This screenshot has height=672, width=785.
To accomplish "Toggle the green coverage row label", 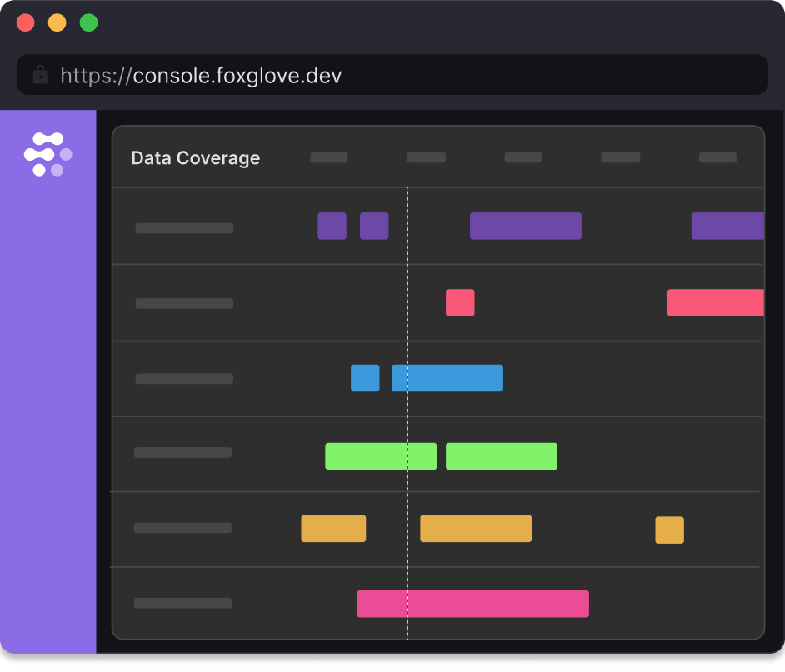I will click(183, 452).
